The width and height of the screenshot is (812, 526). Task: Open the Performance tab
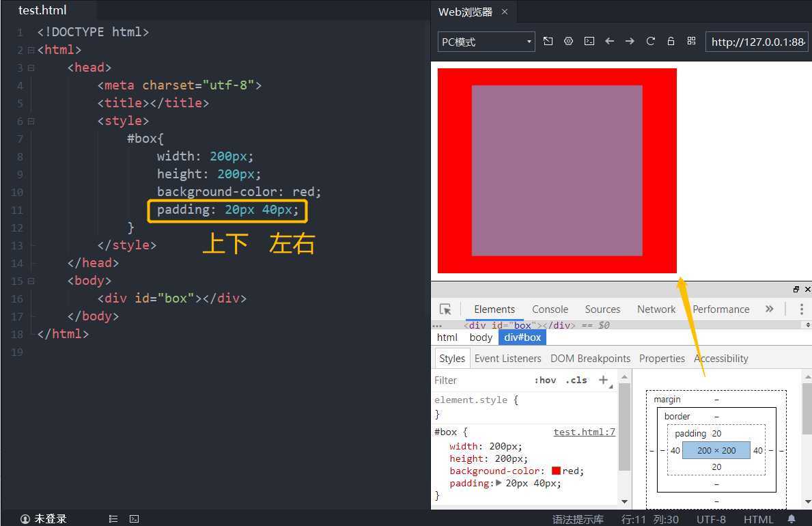point(721,309)
